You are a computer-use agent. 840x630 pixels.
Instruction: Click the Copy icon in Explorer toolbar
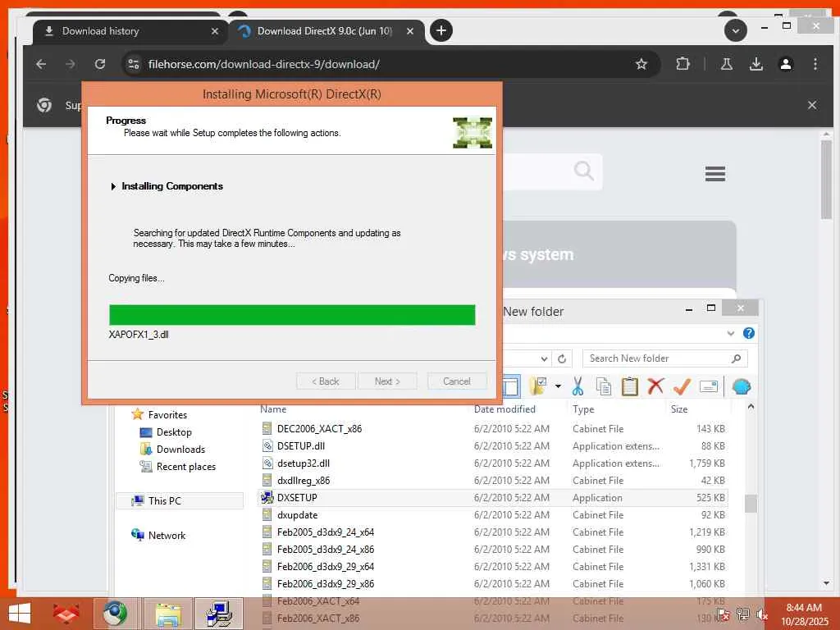604,386
